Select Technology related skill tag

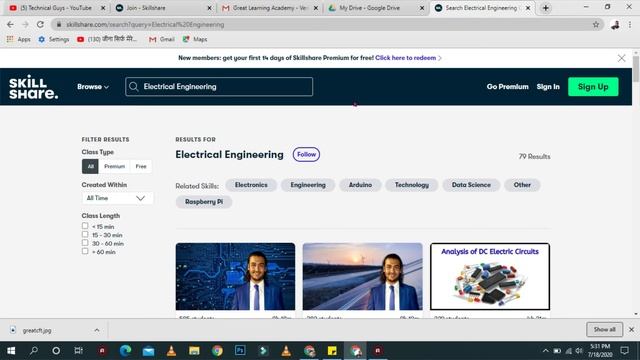coord(411,185)
